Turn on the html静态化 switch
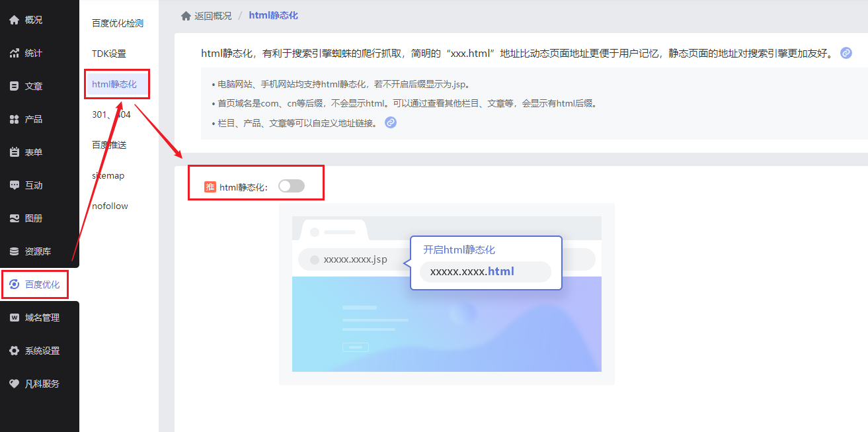Image resolution: width=868 pixels, height=432 pixels. pos(292,186)
